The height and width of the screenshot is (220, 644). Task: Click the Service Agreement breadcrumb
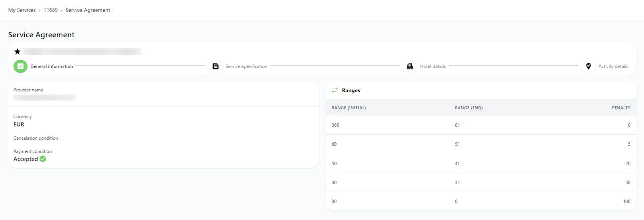pos(88,10)
